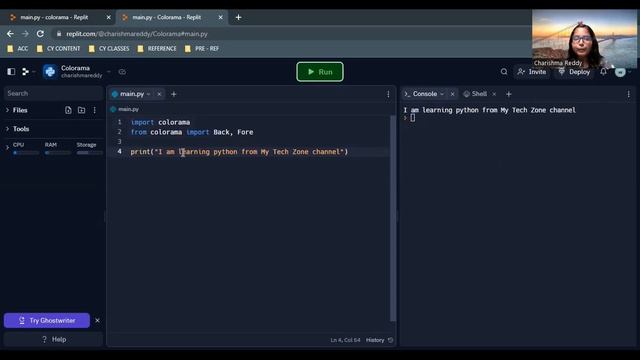
Task: Open editor pane options menu
Action: [x=388, y=94]
